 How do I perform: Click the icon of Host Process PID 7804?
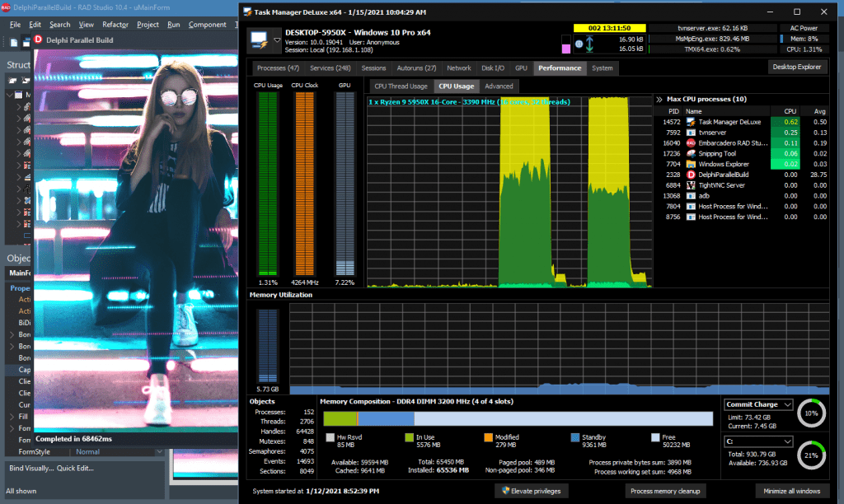691,207
